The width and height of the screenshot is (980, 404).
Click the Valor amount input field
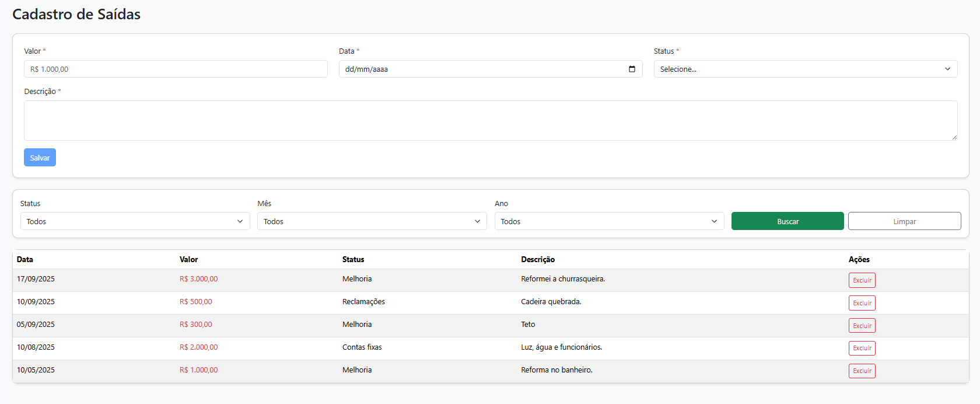(175, 69)
